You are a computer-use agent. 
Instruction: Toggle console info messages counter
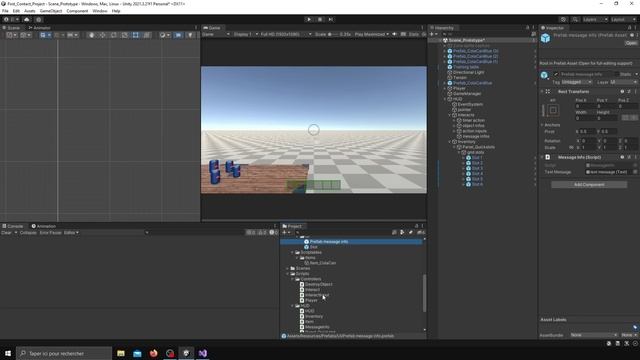coord(251,233)
